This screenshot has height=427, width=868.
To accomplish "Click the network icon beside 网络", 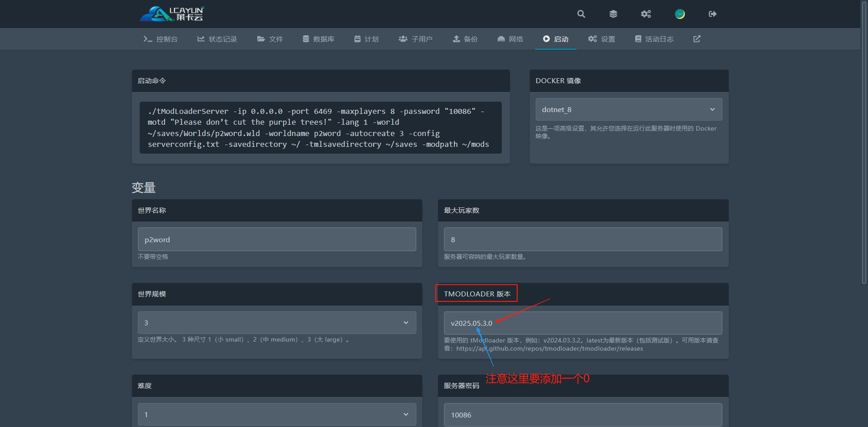I will (501, 39).
